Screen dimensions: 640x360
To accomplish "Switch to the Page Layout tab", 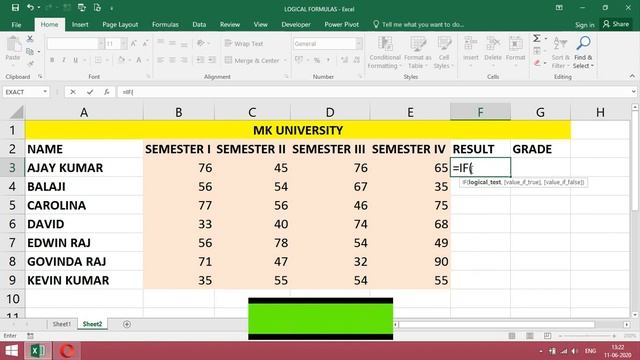I will click(120, 24).
